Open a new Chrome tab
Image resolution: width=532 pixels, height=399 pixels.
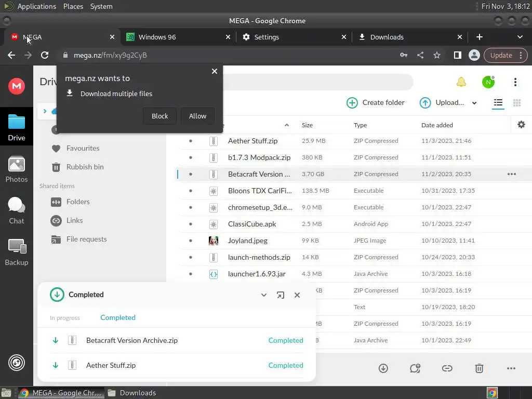479,37
